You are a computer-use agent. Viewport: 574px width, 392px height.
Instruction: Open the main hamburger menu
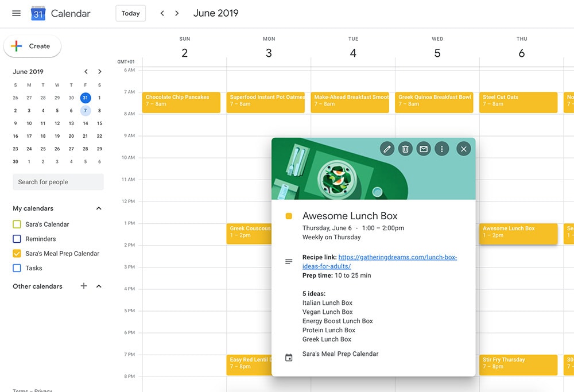coord(16,13)
